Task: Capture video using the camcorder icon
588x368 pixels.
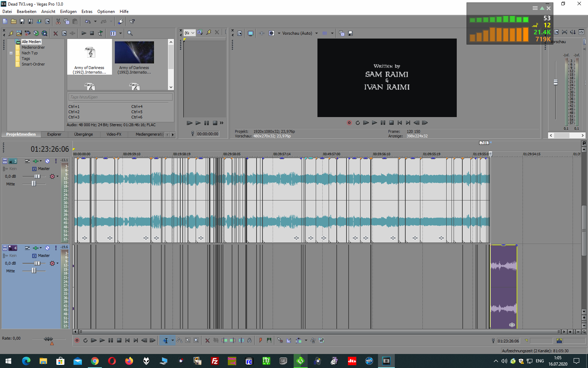Action: click(x=27, y=33)
